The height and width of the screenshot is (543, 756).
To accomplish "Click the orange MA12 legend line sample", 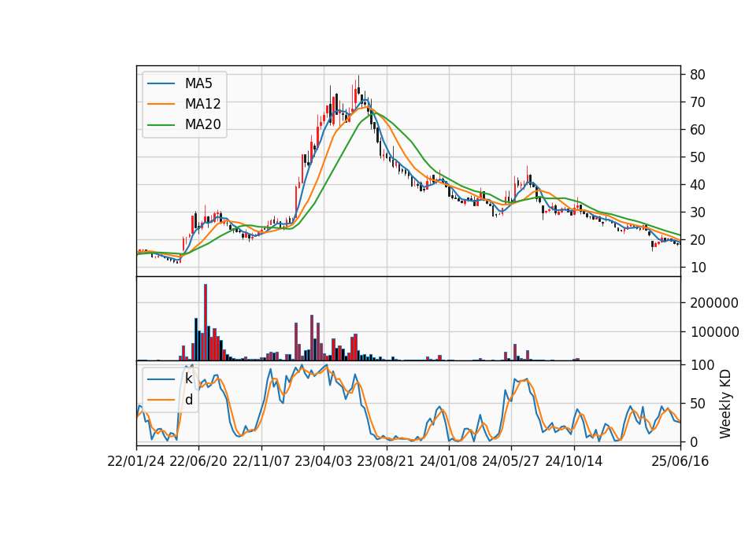I will [x=161, y=104].
